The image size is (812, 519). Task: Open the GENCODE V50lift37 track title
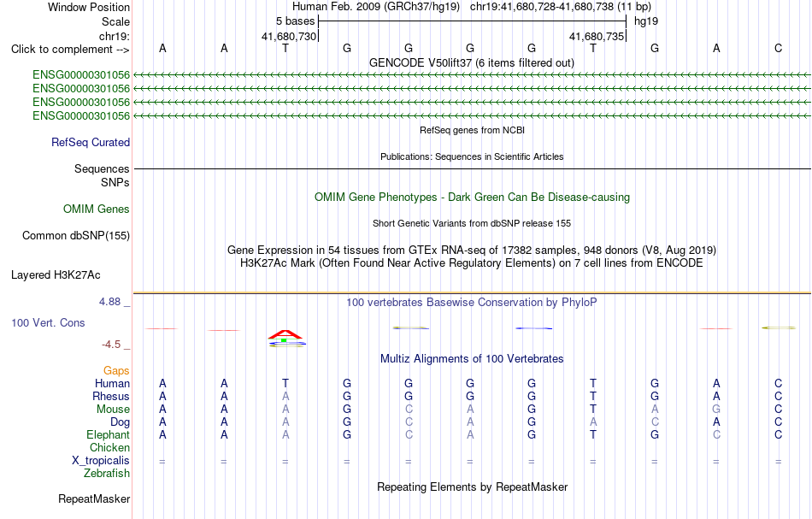tap(471, 62)
